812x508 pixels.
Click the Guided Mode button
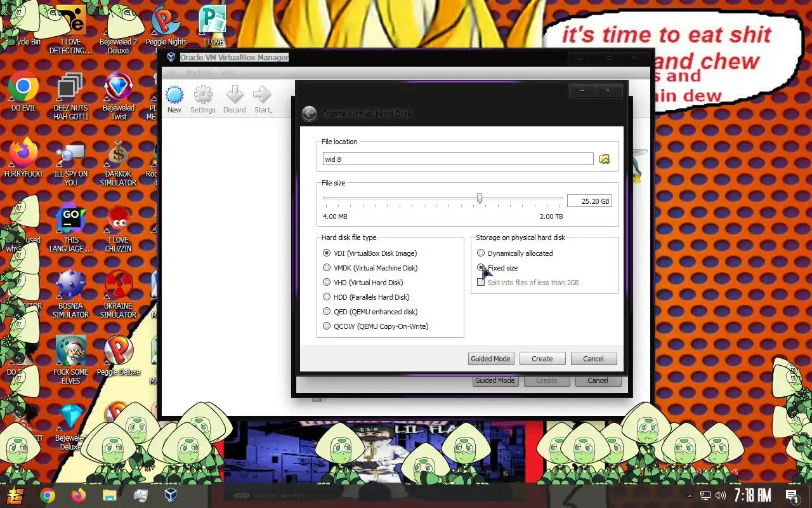[490, 359]
